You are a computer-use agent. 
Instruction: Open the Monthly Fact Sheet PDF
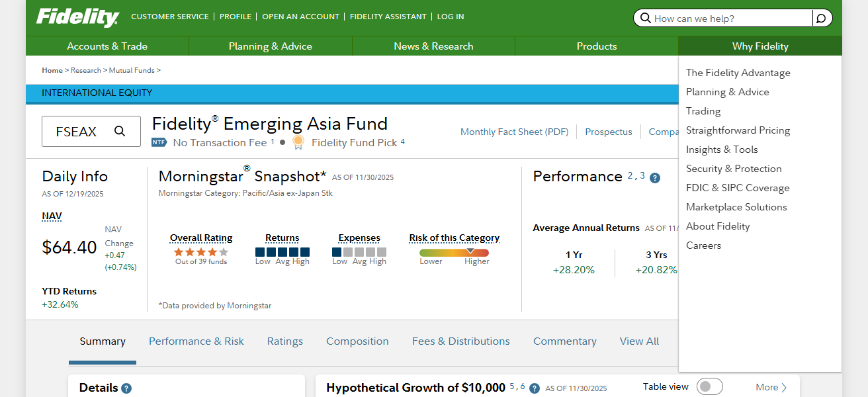[514, 132]
